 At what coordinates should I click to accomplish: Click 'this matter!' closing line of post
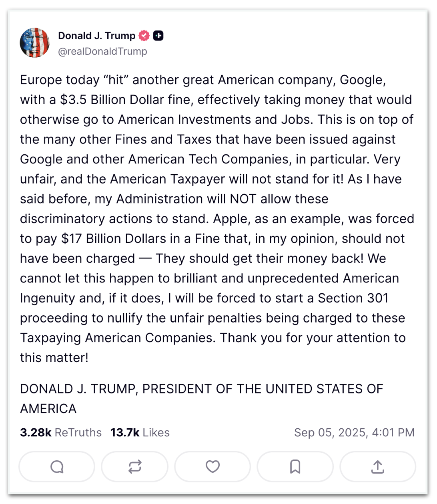coord(54,358)
